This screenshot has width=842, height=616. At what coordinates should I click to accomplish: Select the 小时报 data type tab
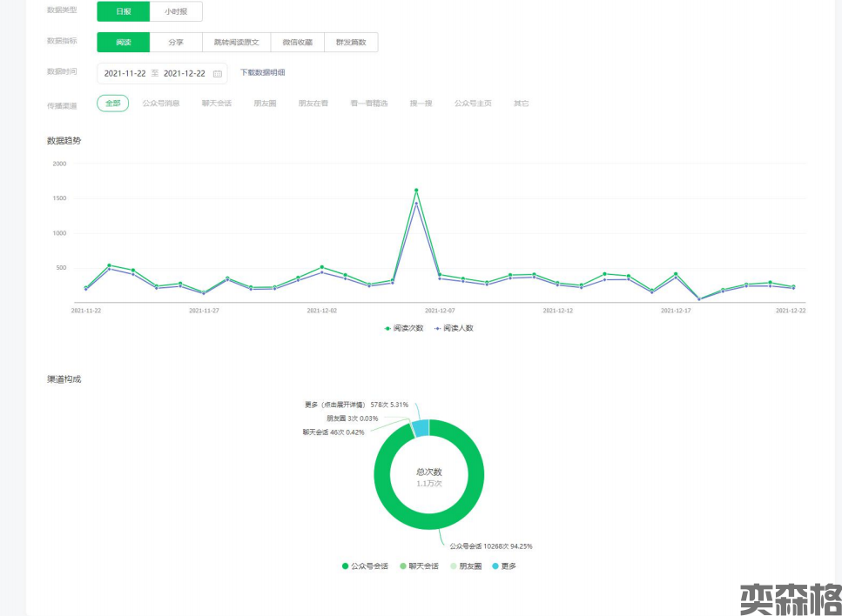pos(176,11)
